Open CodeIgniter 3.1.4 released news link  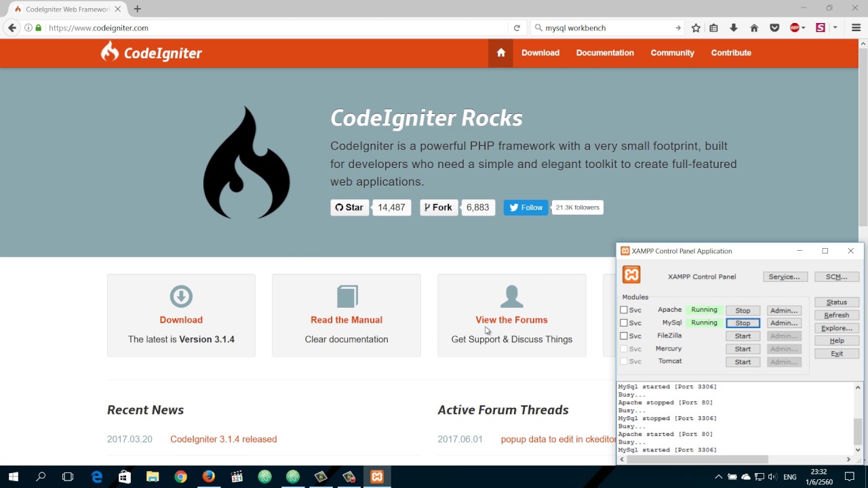click(224, 439)
